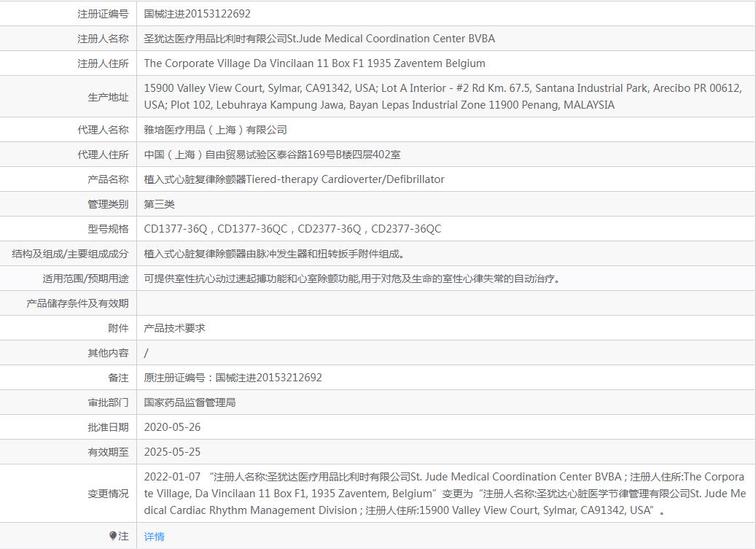Viewport: 756px width, 549px height.
Task: Open the 详情 link in the 注 row
Action: [x=154, y=537]
